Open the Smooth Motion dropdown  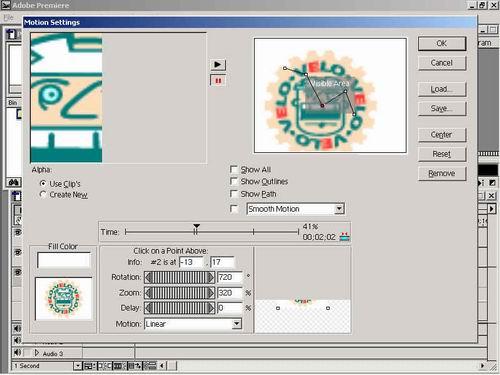click(x=339, y=209)
